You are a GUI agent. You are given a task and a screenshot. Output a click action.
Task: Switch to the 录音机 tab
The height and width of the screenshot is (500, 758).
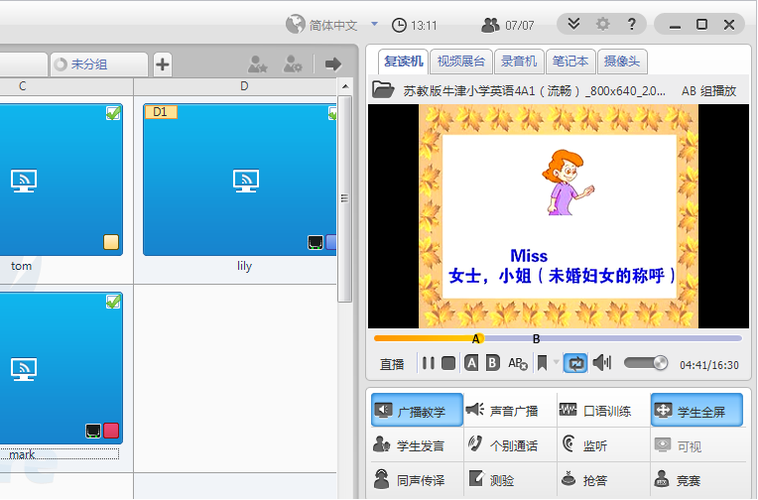(x=519, y=61)
